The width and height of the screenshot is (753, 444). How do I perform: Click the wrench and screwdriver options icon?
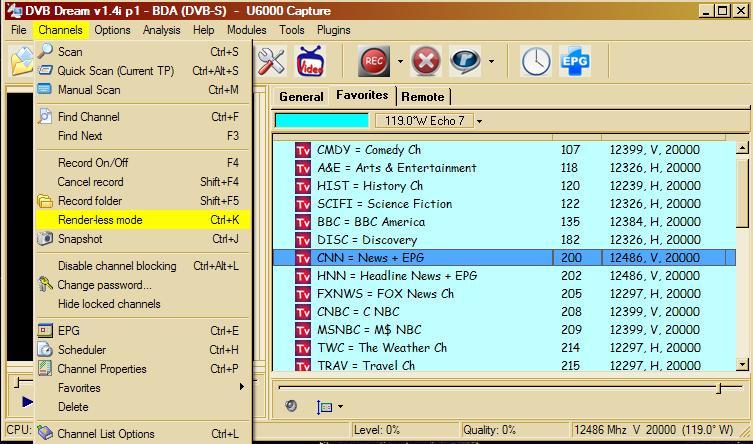pyautogui.click(x=271, y=61)
